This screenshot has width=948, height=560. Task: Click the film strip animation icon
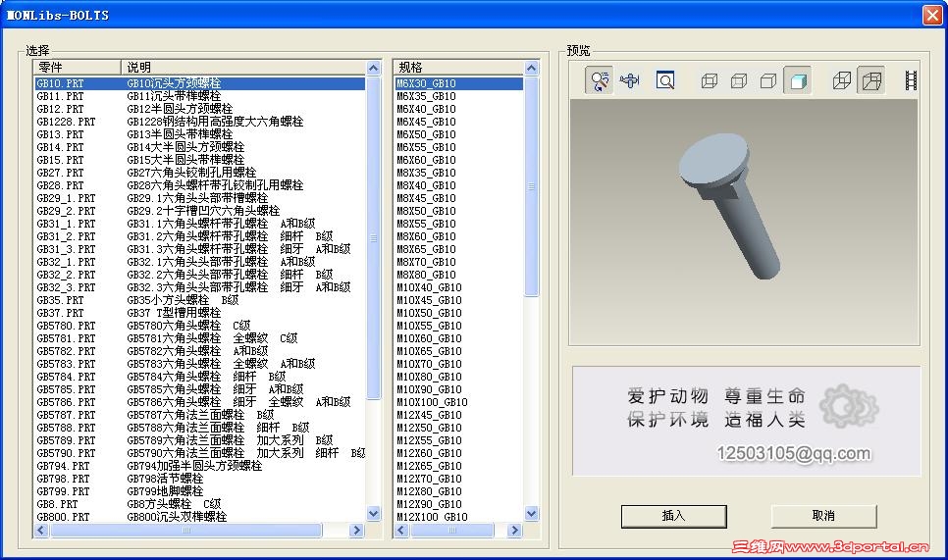coord(911,80)
